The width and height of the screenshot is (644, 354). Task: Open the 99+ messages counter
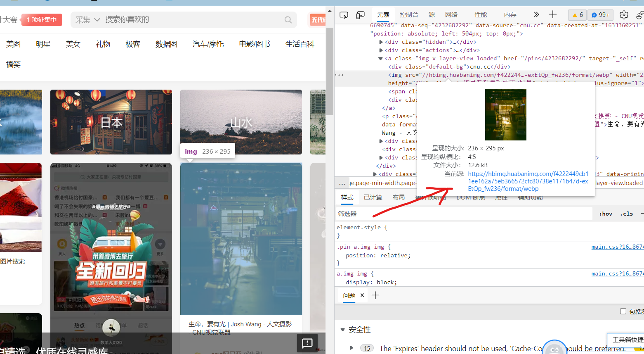(600, 15)
